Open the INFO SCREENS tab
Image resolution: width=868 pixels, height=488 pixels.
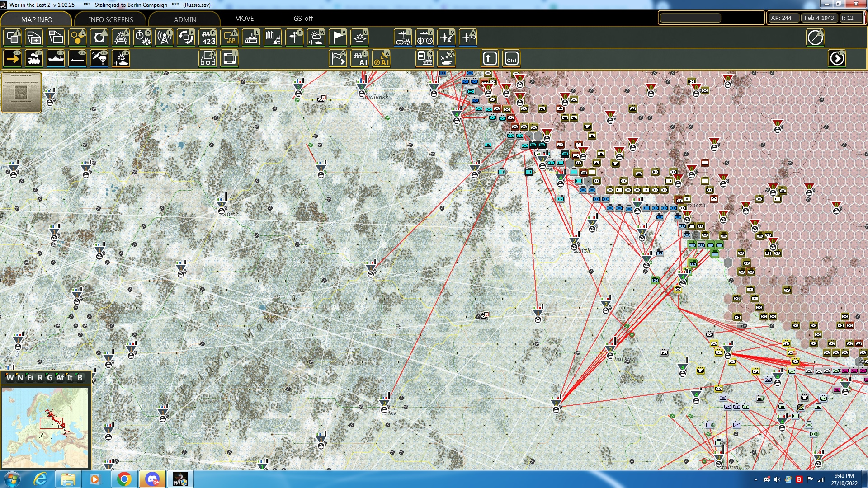click(x=111, y=19)
